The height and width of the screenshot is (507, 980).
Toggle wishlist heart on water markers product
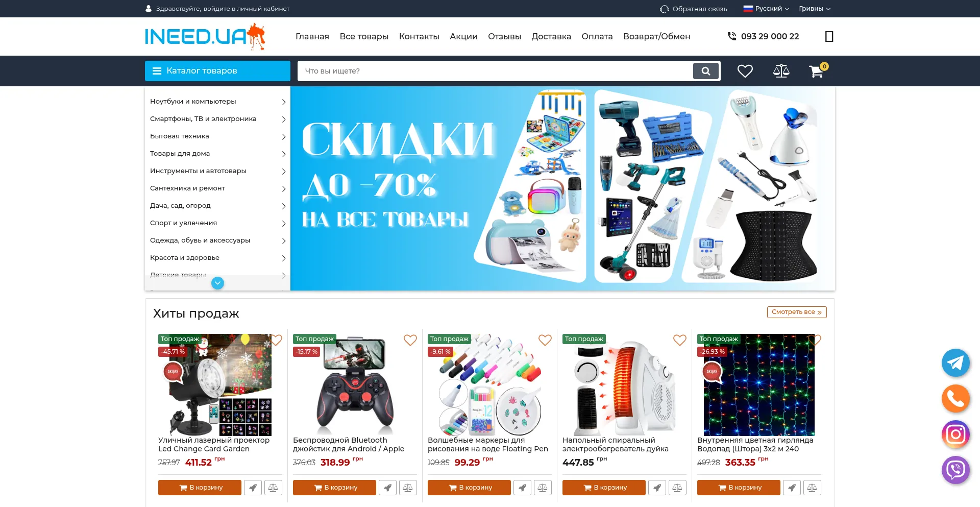(x=545, y=340)
